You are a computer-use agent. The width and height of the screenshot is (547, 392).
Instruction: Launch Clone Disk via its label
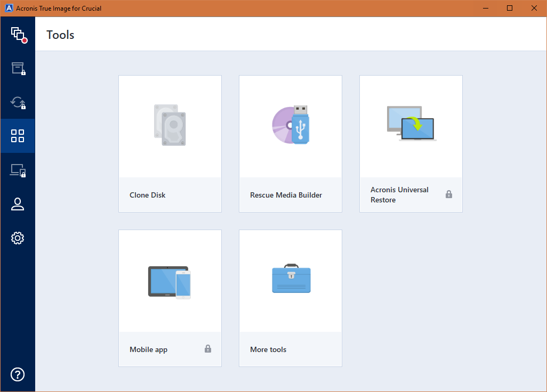[x=148, y=195]
